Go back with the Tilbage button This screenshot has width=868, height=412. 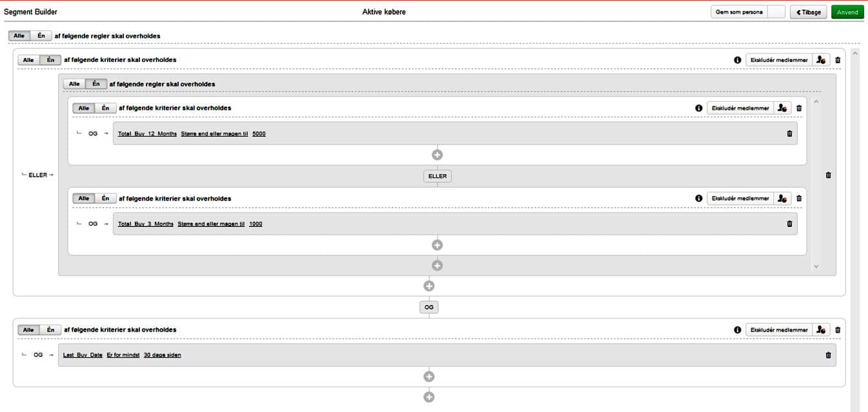[x=808, y=12]
